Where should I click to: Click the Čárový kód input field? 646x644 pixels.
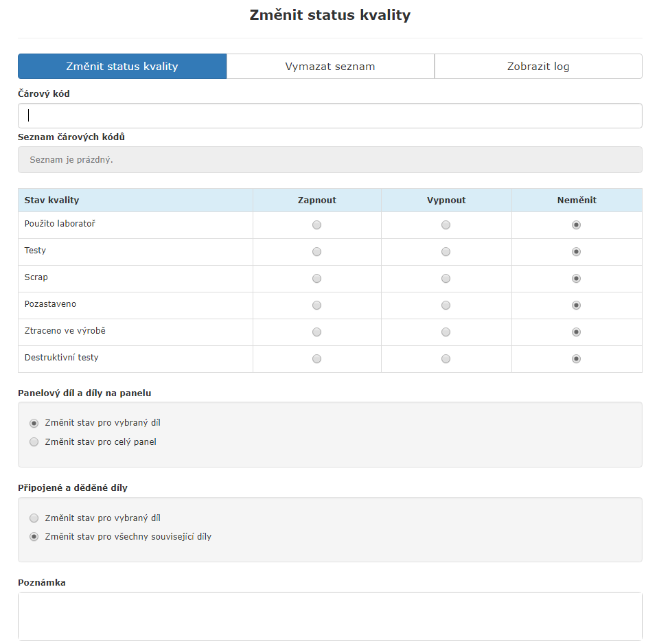click(330, 116)
